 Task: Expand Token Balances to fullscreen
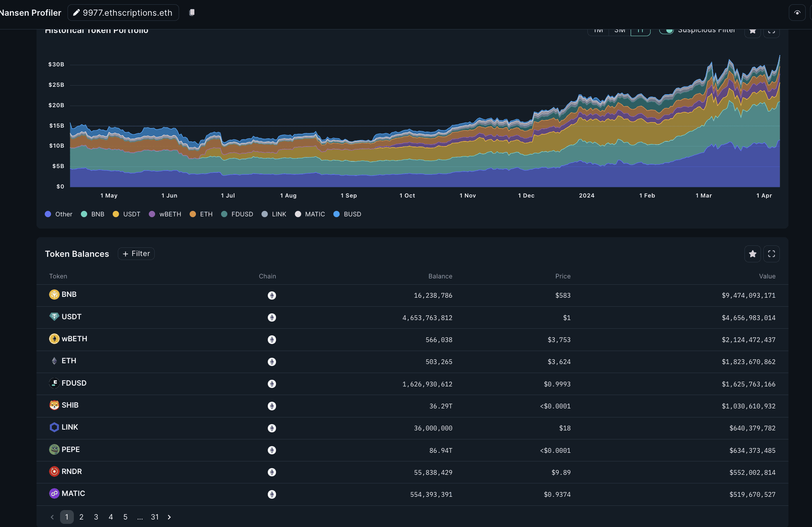[771, 254]
